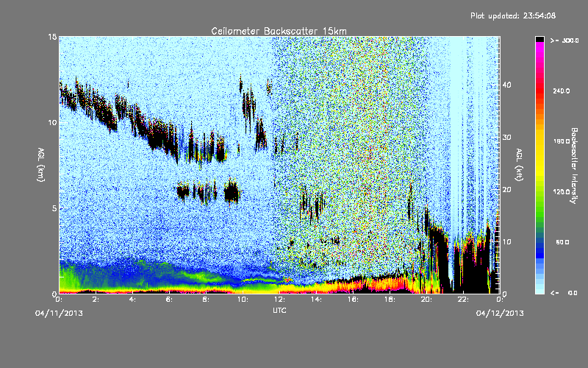The height and width of the screenshot is (368, 588).
Task: Click the 'Ceilometer Backscatter 15km' plot title
Action: click(x=279, y=31)
